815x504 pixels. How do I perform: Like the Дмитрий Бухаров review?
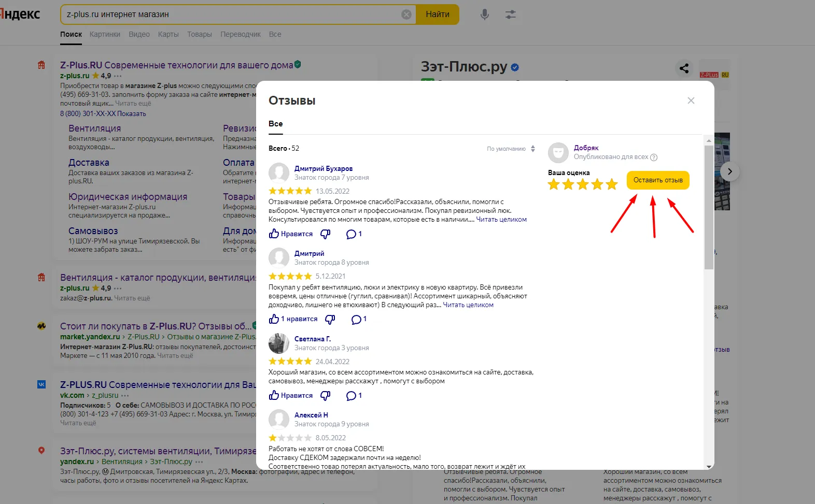click(x=291, y=234)
